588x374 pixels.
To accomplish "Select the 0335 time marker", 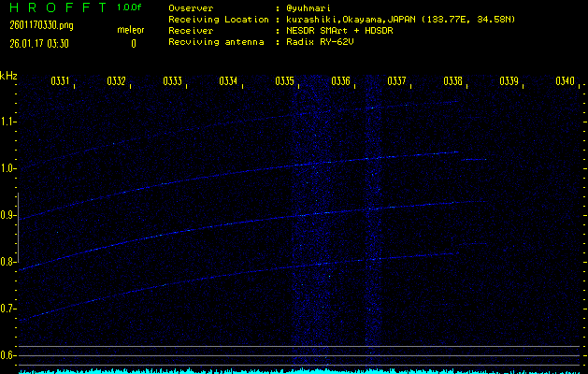I will pyautogui.click(x=284, y=81).
